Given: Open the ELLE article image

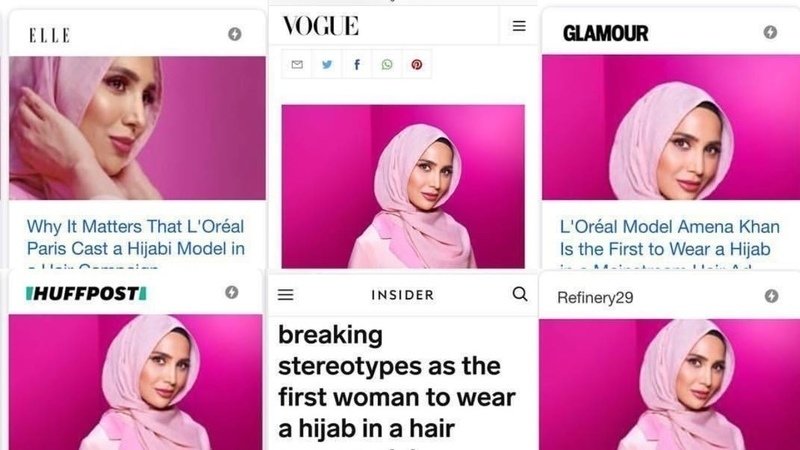Looking at the screenshot, I should (137, 128).
